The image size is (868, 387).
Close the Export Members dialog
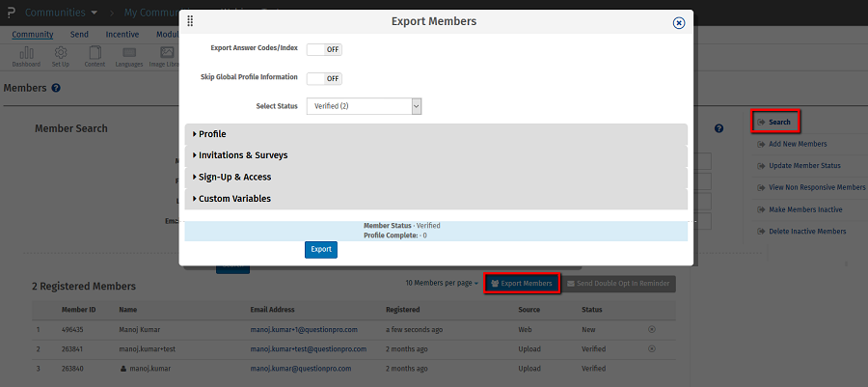pos(679,23)
